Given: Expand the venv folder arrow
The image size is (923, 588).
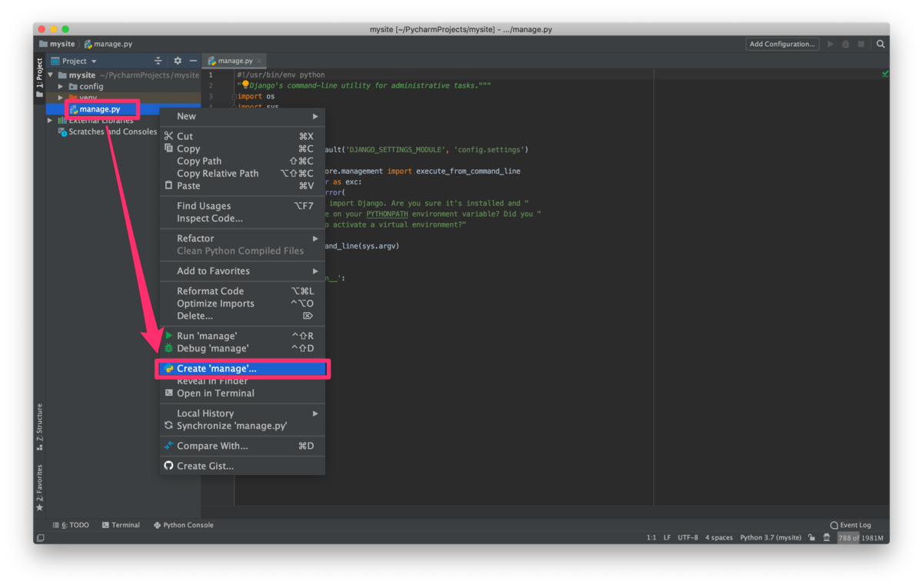Looking at the screenshot, I should click(61, 98).
